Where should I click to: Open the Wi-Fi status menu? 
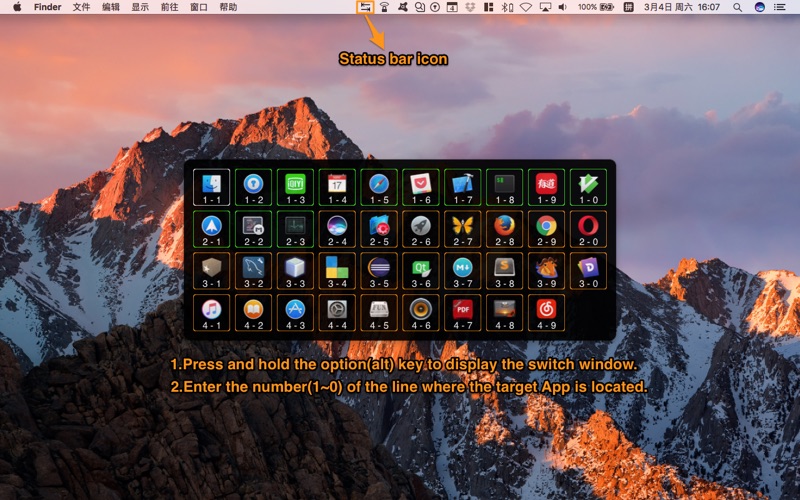click(526, 7)
